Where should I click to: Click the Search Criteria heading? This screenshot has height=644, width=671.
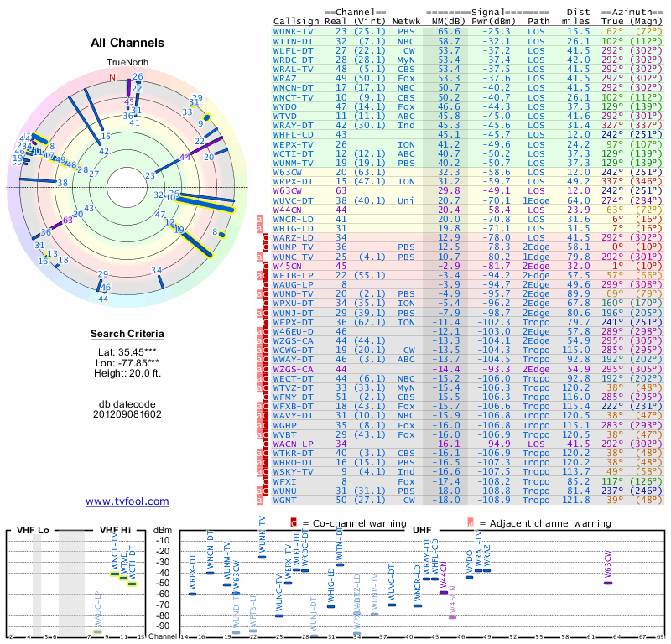[127, 334]
